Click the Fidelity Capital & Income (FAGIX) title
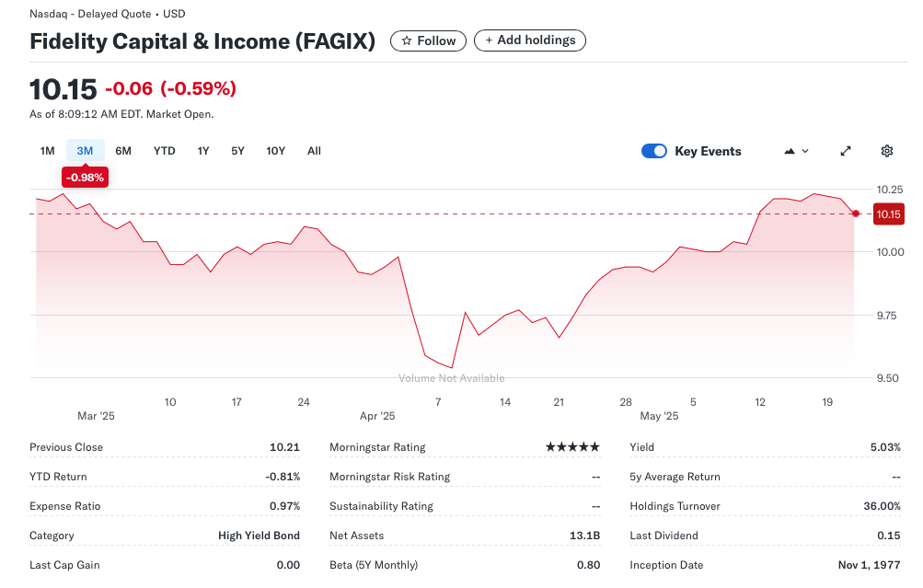The height and width of the screenshot is (588, 923). 202,41
